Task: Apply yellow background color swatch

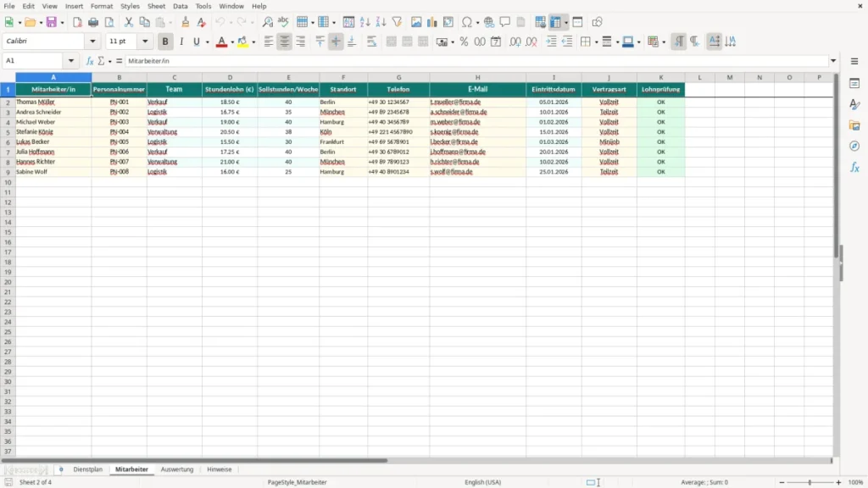Action: tap(242, 42)
